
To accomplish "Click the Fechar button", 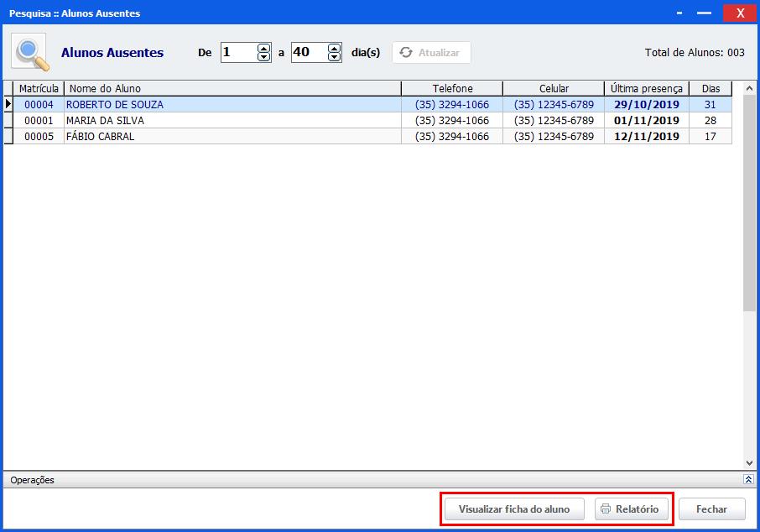I will click(711, 509).
